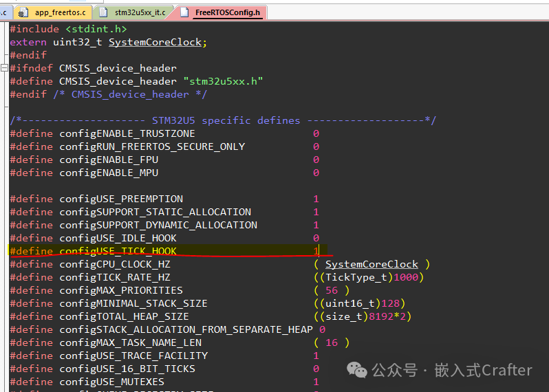Click the "stm32u5xx.h" string

point(223,81)
